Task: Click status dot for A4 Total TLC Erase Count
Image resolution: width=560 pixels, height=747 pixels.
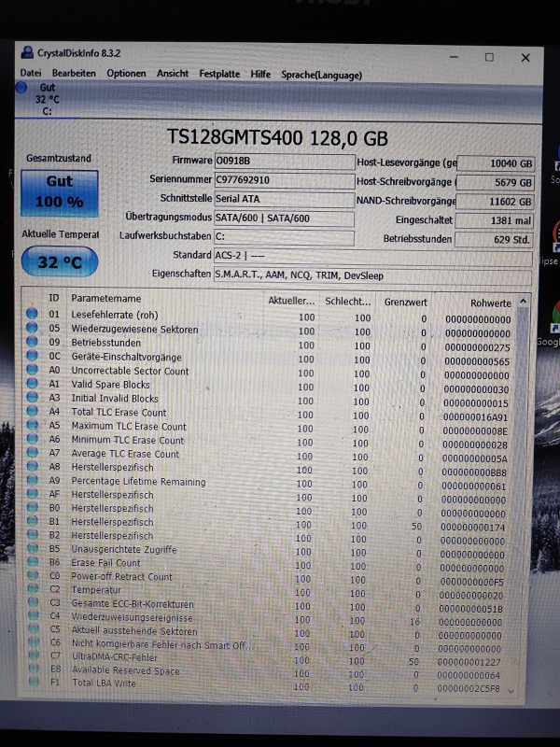Action: tap(33, 411)
